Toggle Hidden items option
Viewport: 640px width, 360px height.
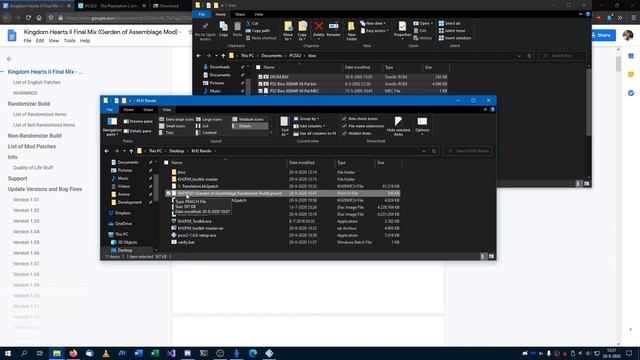point(357,133)
